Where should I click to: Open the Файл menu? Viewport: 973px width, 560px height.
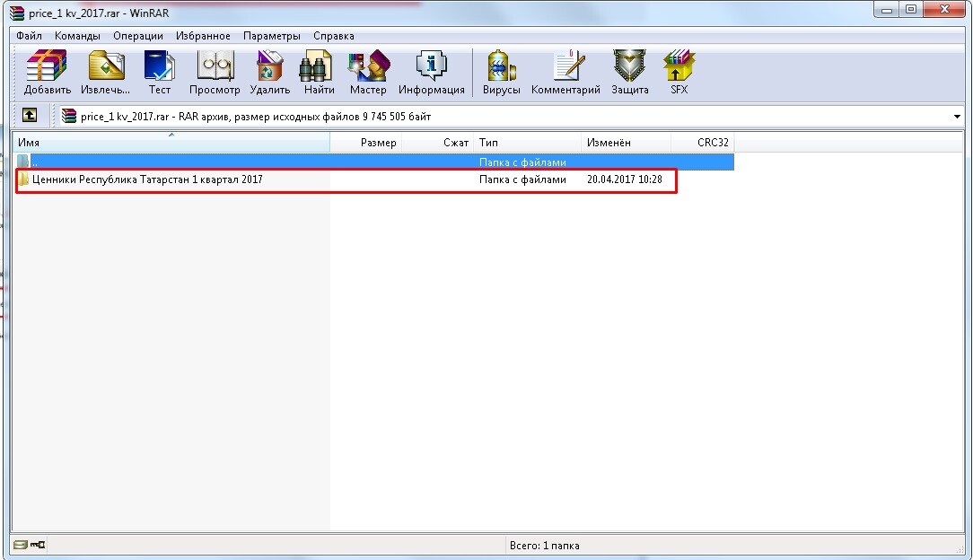(x=29, y=36)
